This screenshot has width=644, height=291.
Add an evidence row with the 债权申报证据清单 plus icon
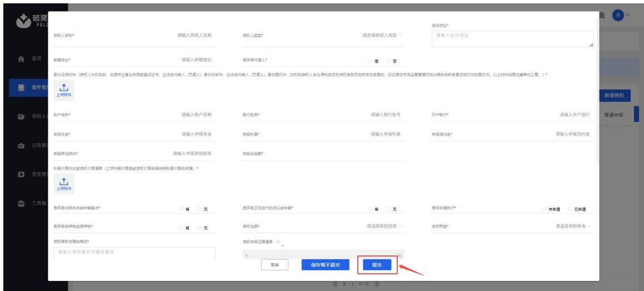click(x=278, y=241)
